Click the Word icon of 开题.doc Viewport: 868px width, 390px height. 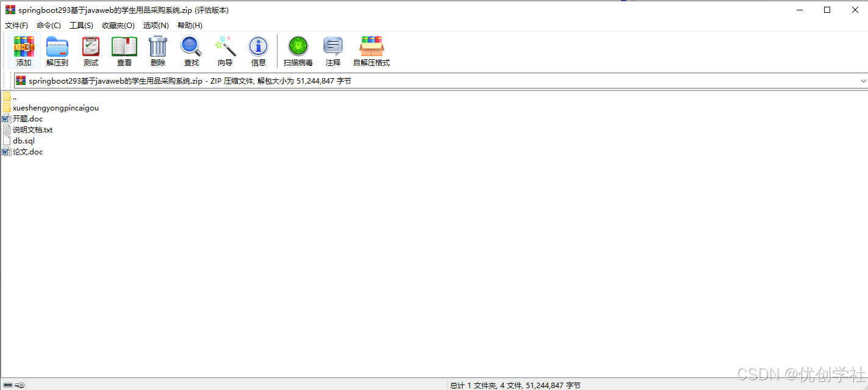tap(7, 118)
